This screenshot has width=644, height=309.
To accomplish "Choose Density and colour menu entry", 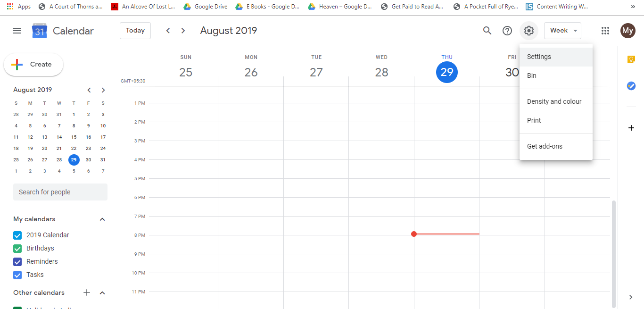I will 556,101.
